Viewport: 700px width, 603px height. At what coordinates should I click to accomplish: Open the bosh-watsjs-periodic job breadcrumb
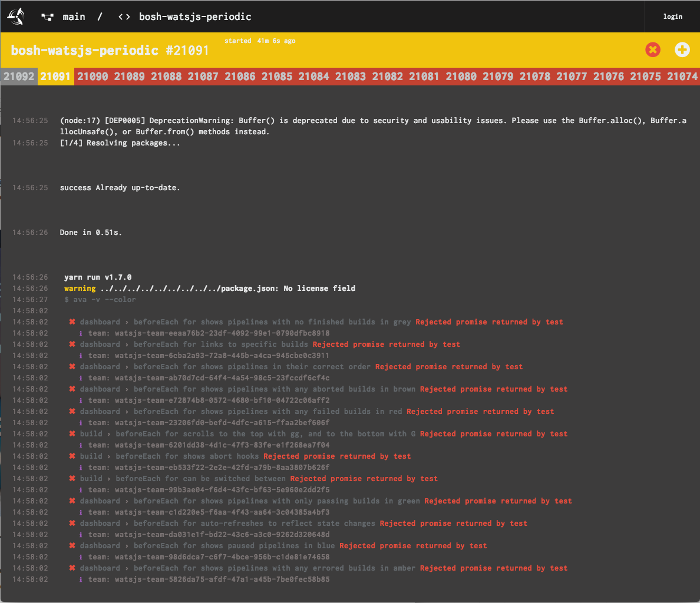pos(194,17)
